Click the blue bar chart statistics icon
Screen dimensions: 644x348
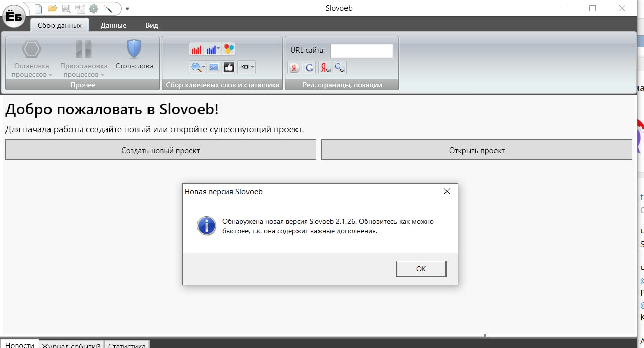tap(211, 49)
